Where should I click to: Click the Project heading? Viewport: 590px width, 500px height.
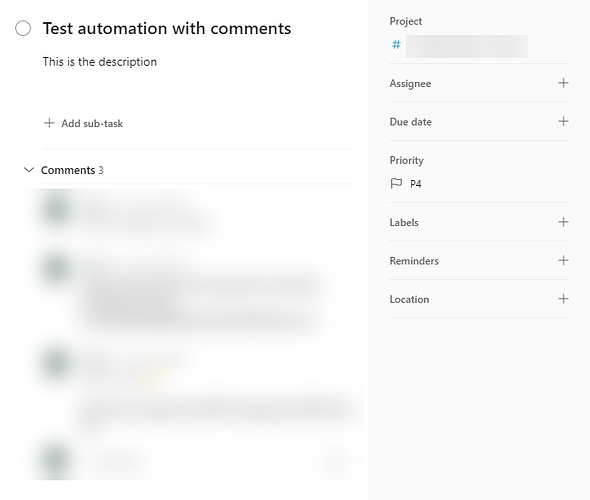tap(406, 21)
